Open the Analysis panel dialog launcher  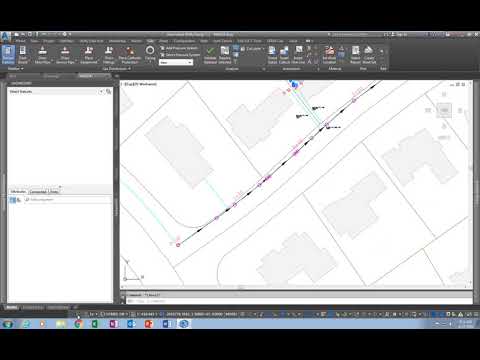point(264,69)
